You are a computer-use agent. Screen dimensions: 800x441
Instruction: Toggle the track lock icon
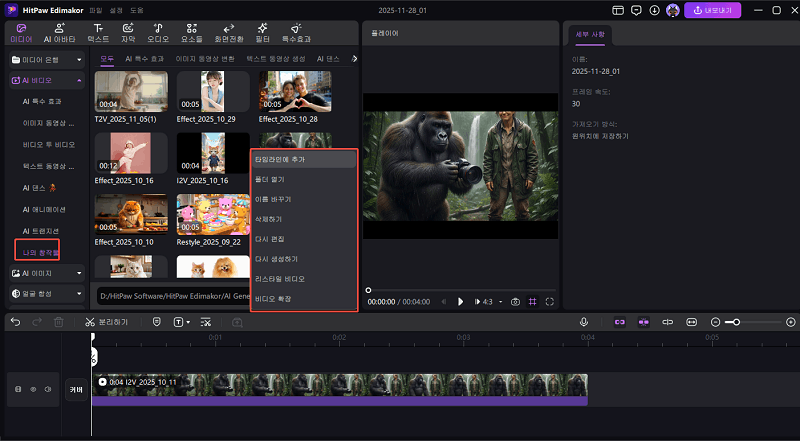(17, 389)
